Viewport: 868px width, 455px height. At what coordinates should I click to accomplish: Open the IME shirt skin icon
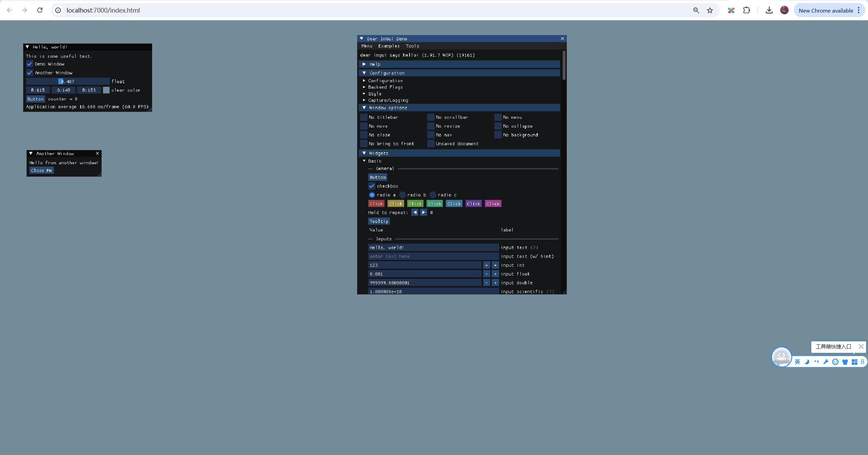(845, 362)
